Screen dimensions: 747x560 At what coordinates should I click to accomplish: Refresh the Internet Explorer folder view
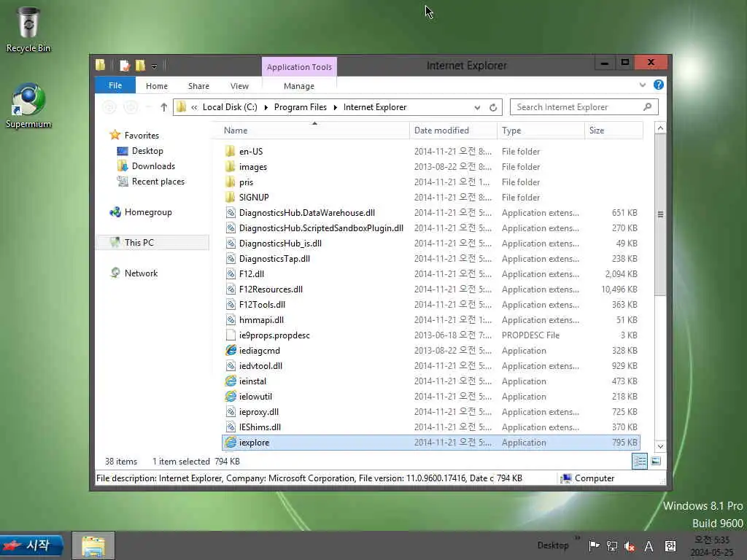[493, 107]
